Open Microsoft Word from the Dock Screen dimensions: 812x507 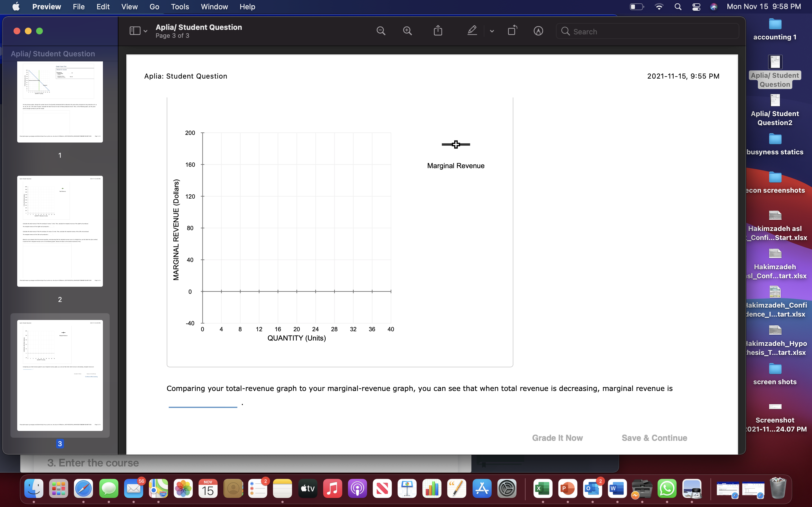click(618, 489)
